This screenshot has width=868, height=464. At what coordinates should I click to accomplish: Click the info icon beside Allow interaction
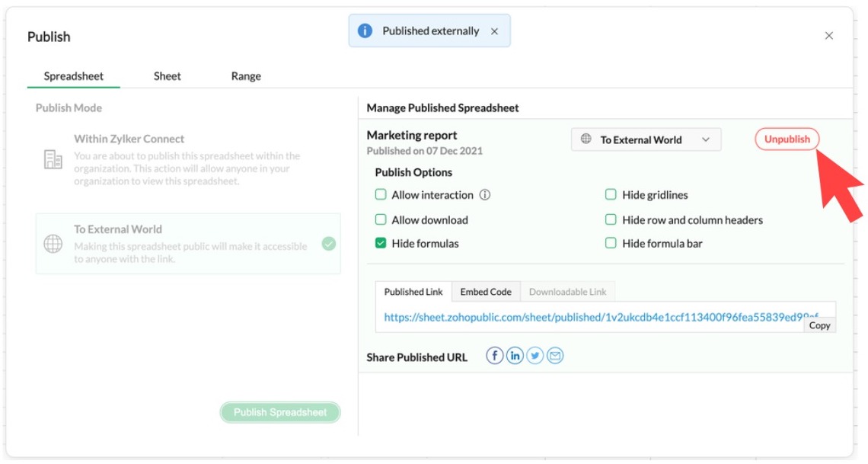[485, 195]
